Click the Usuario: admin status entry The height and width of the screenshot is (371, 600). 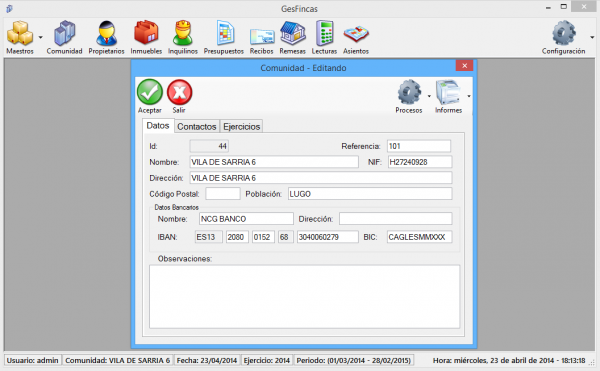(33, 360)
